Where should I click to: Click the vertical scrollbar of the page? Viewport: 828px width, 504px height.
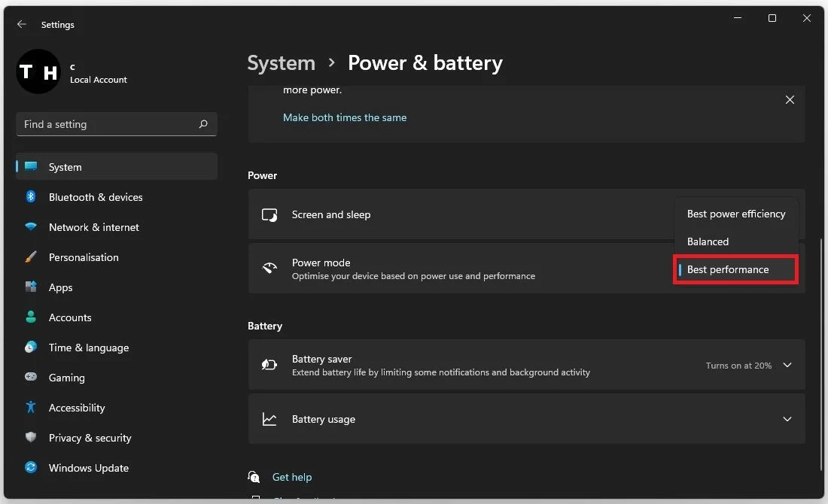821,354
